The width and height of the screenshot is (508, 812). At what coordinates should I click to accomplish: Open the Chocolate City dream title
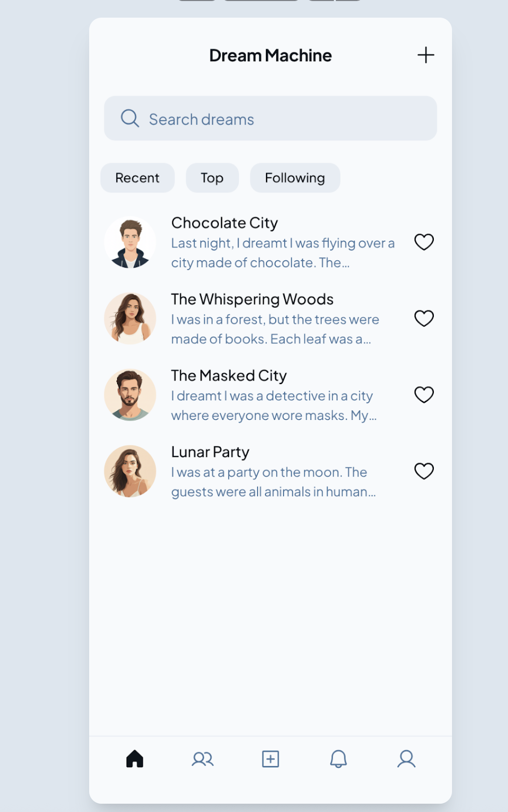point(224,223)
